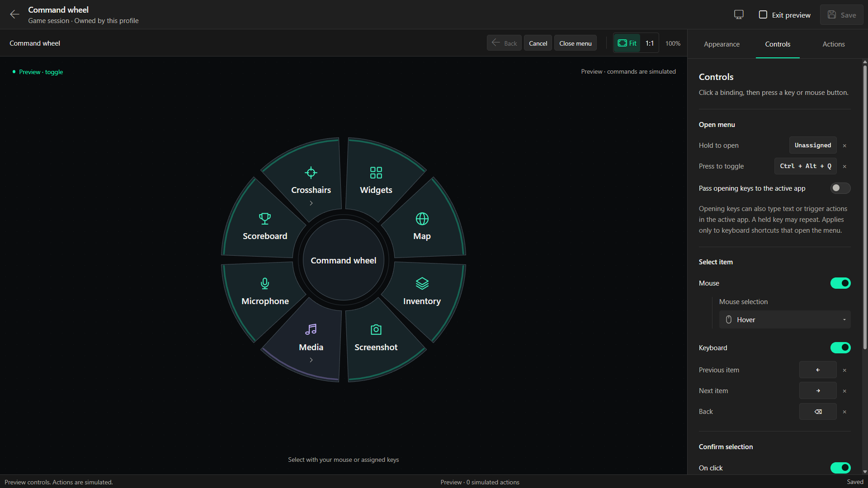Image resolution: width=868 pixels, height=488 pixels.
Task: Clear the Next item key binding
Action: point(844,391)
